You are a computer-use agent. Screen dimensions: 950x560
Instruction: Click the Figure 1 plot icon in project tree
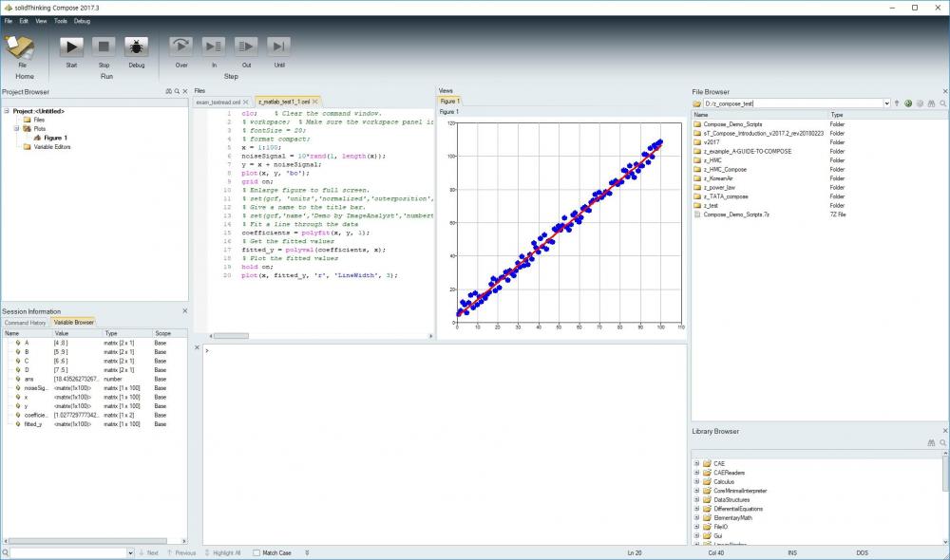point(37,138)
